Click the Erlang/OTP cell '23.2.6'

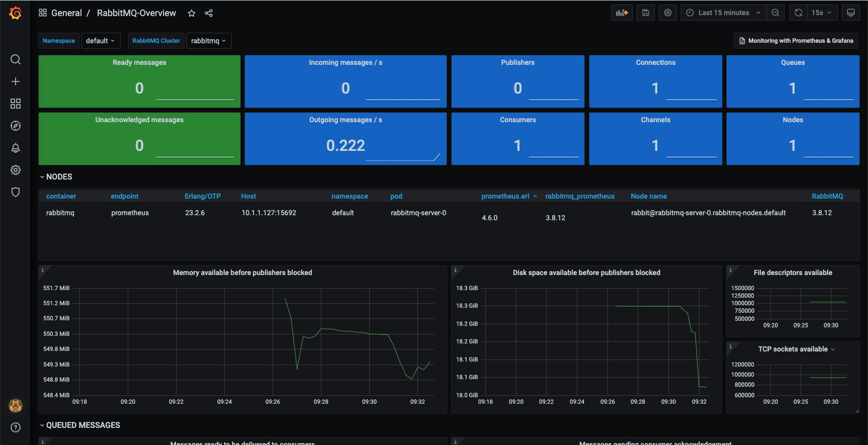coord(195,213)
